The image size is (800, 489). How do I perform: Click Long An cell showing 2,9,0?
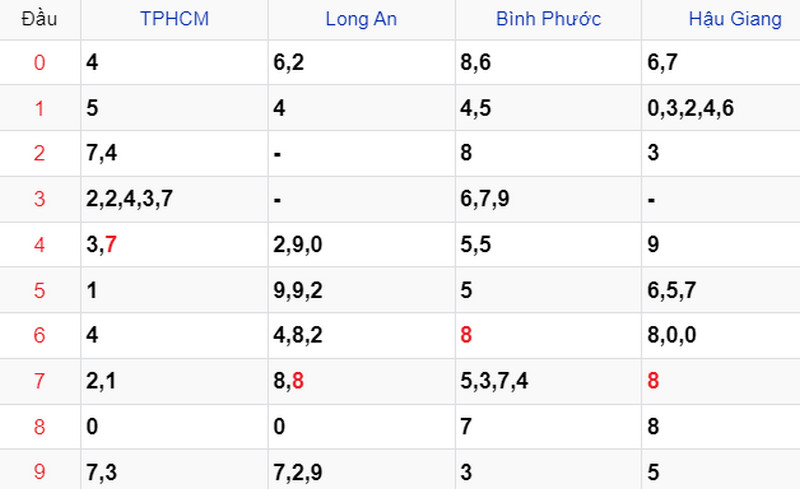point(361,244)
